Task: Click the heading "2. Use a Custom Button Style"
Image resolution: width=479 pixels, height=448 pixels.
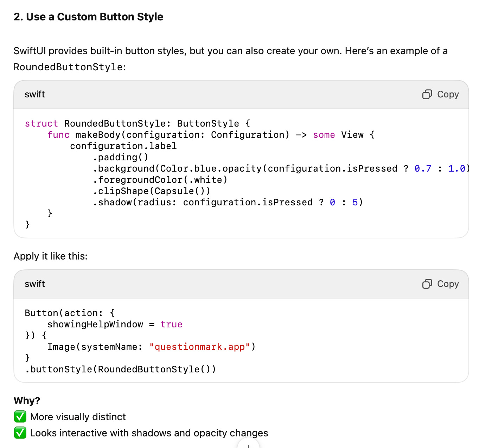Action: tap(88, 17)
